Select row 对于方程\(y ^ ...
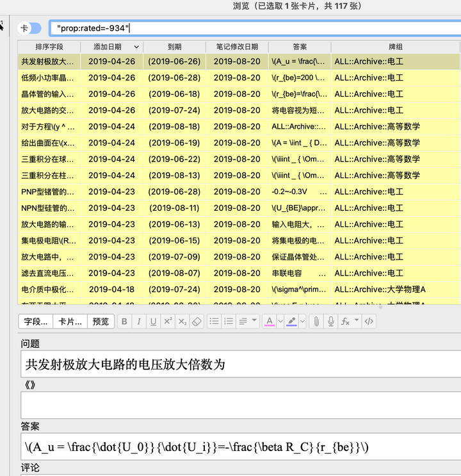Viewport: 461px width, 476px height. (239, 127)
